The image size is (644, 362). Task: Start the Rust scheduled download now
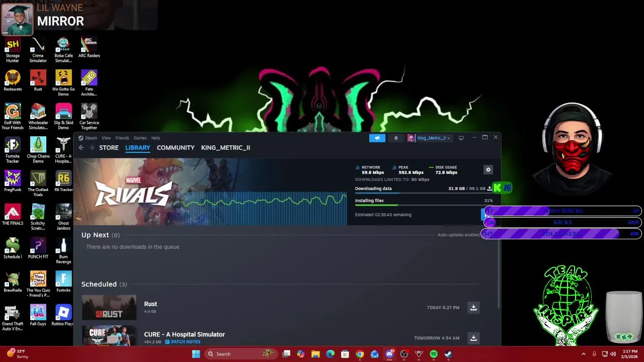pos(473,307)
